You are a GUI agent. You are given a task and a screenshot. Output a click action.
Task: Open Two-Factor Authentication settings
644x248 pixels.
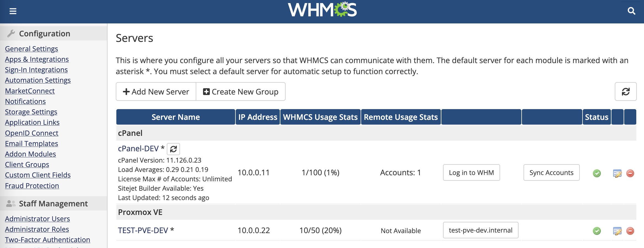[x=47, y=240]
